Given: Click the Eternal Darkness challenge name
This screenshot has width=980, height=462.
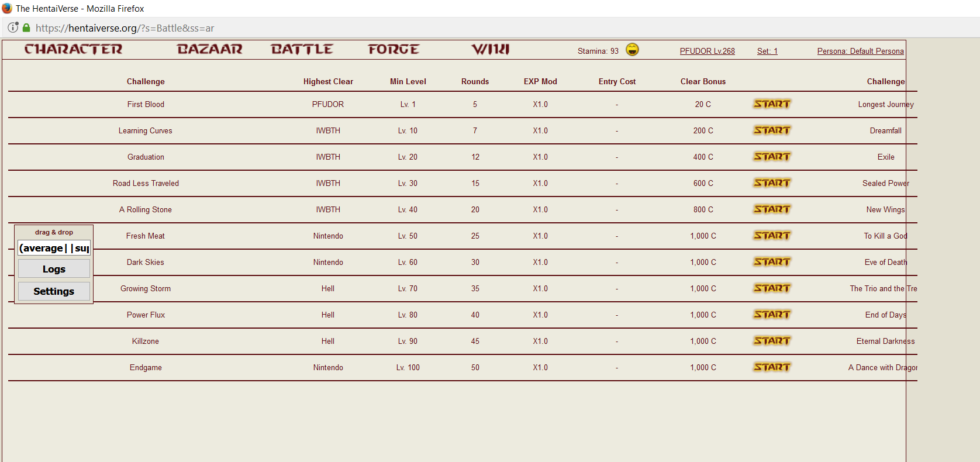Looking at the screenshot, I should click(x=886, y=341).
